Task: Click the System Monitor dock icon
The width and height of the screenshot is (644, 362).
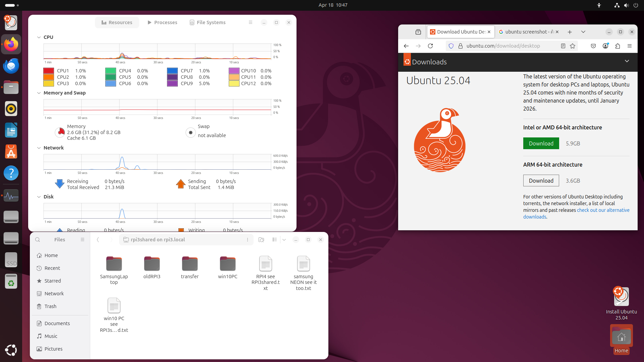Action: click(x=11, y=195)
